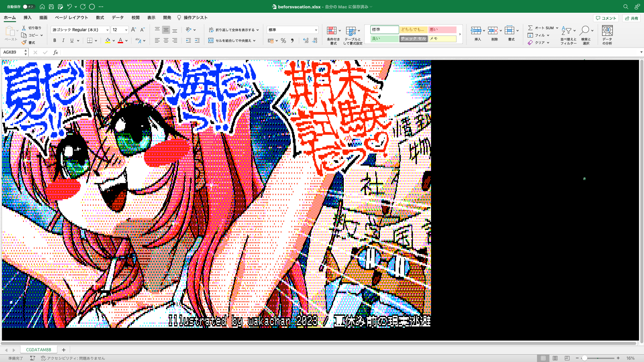Expand the formula bar
Image resolution: width=644 pixels, height=362 pixels.
(641, 52)
